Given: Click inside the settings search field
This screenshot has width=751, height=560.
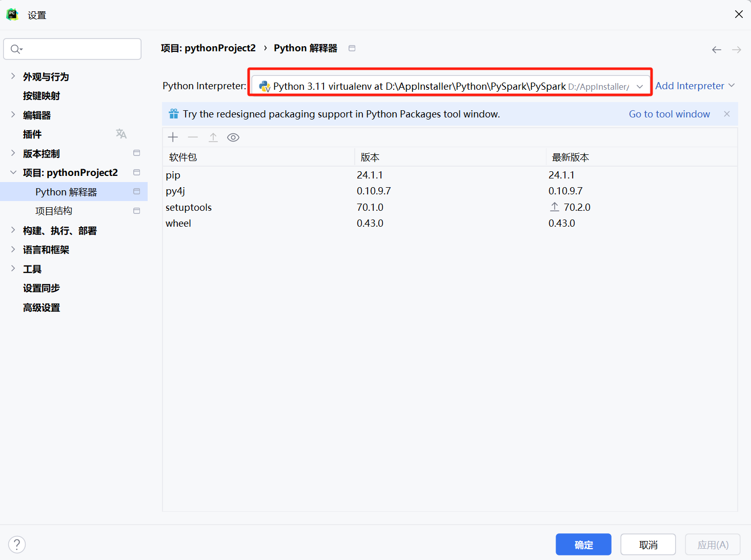Looking at the screenshot, I should (x=72, y=49).
